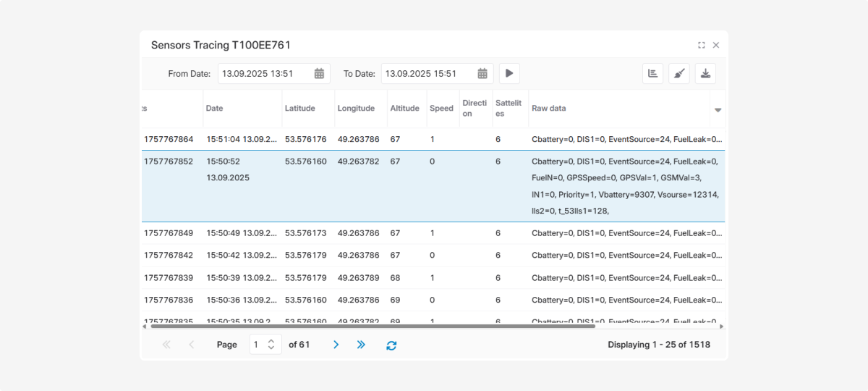The height and width of the screenshot is (391, 868).
Task: Open the To Date calendar picker
Action: click(482, 73)
